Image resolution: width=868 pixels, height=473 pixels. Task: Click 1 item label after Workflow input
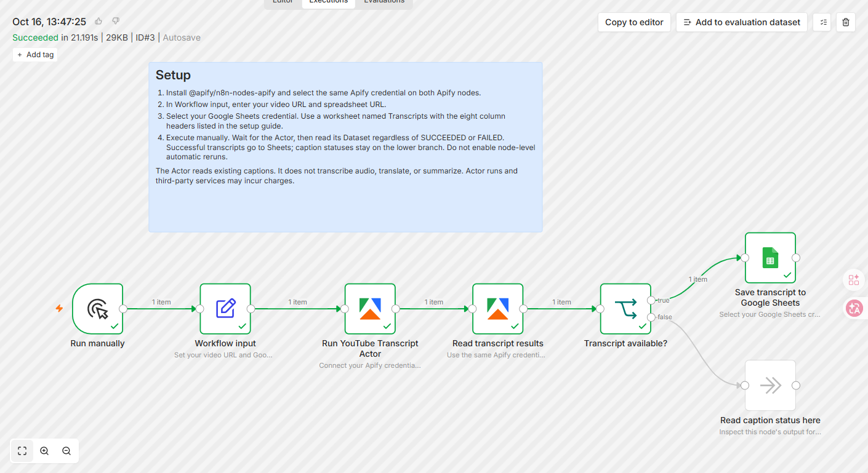tap(297, 302)
